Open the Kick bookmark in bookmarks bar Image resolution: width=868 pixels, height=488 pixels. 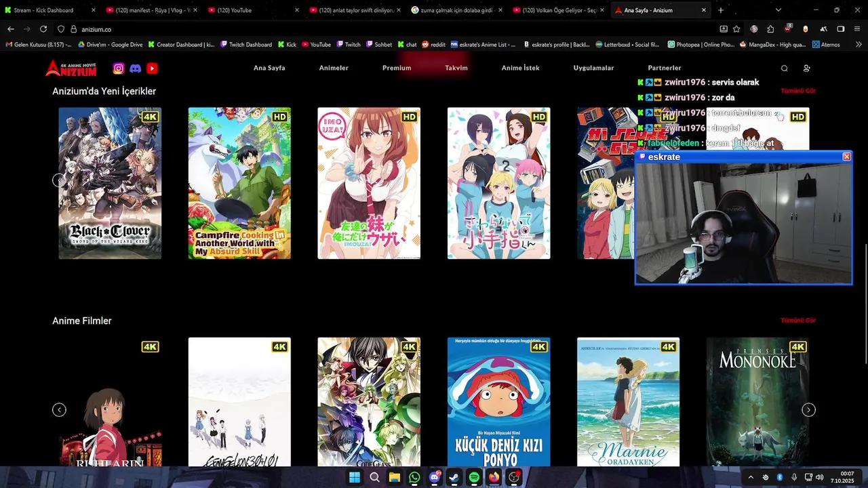click(x=286, y=45)
